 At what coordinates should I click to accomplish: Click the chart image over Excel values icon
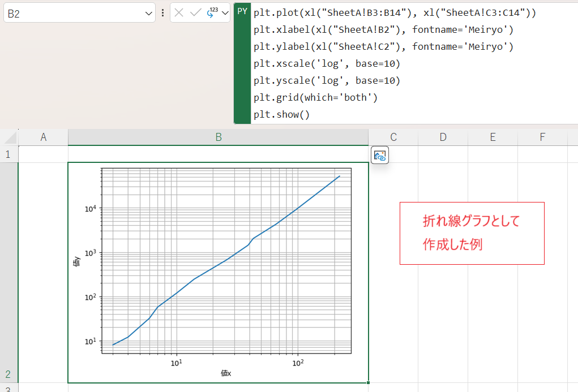pyautogui.click(x=380, y=155)
